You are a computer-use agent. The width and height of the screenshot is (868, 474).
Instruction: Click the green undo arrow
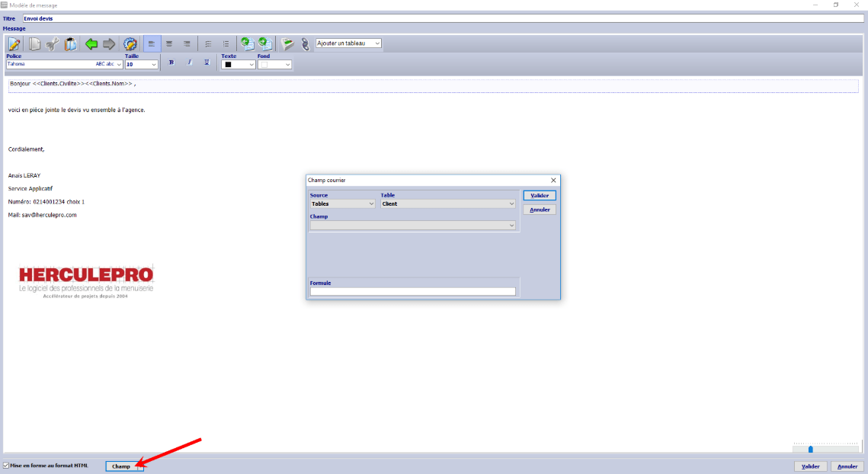(x=91, y=43)
